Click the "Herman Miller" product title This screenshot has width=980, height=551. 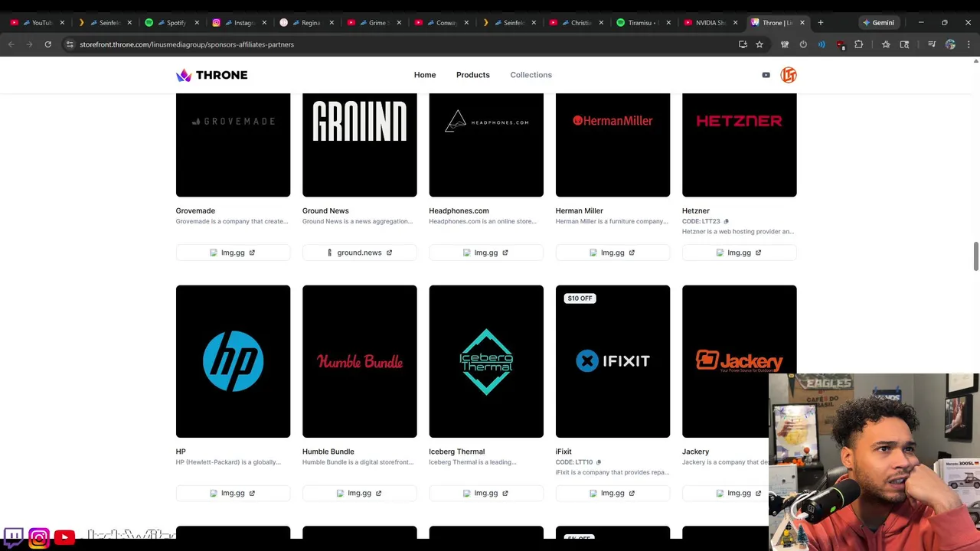click(x=579, y=210)
